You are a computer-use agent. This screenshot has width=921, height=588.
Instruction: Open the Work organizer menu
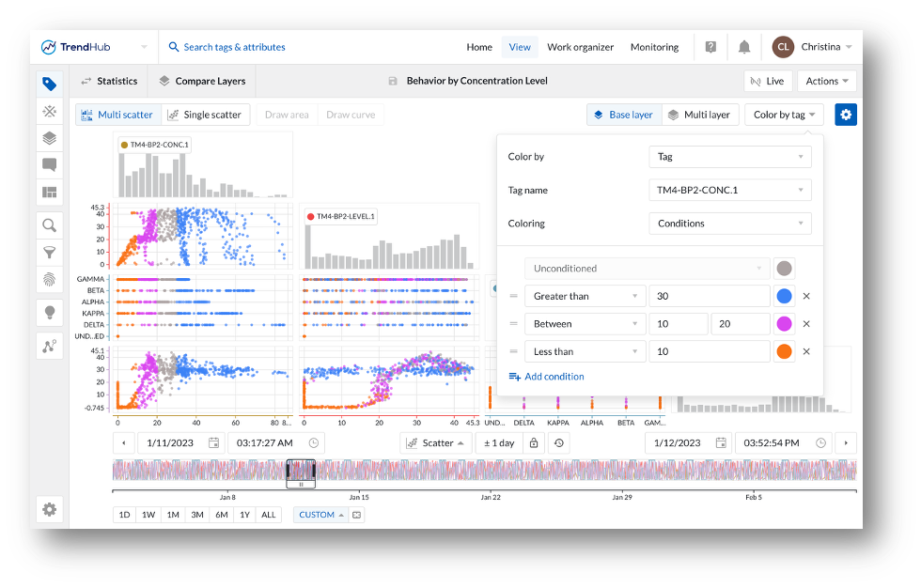pyautogui.click(x=580, y=47)
